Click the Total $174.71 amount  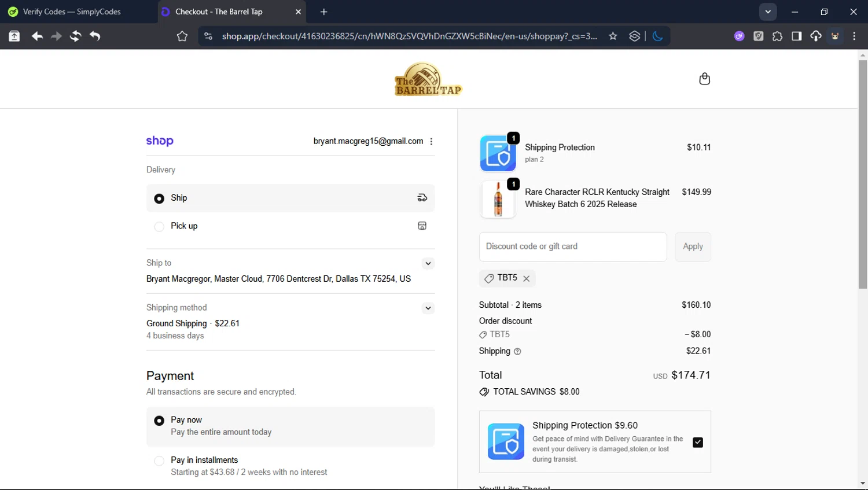691,375
